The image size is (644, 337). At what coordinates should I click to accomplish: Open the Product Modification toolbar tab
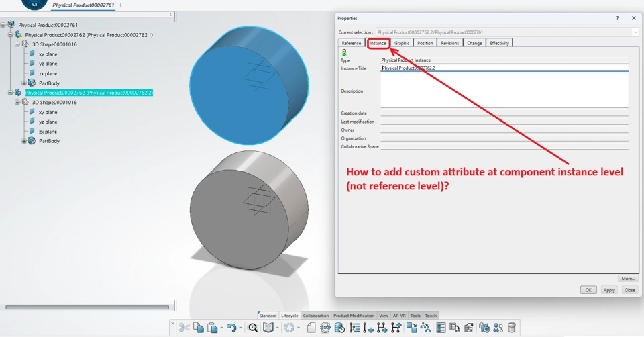click(x=354, y=316)
